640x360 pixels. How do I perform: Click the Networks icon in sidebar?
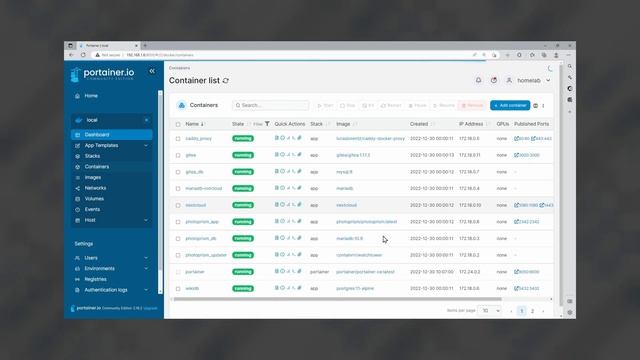78,188
